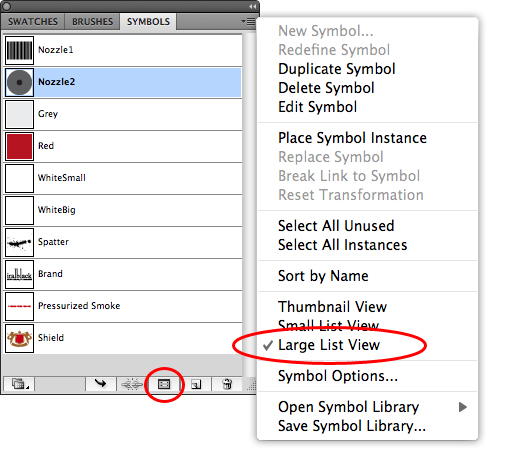Choose Duplicate Symbol from menu
This screenshot has width=509, height=460.
337,69
